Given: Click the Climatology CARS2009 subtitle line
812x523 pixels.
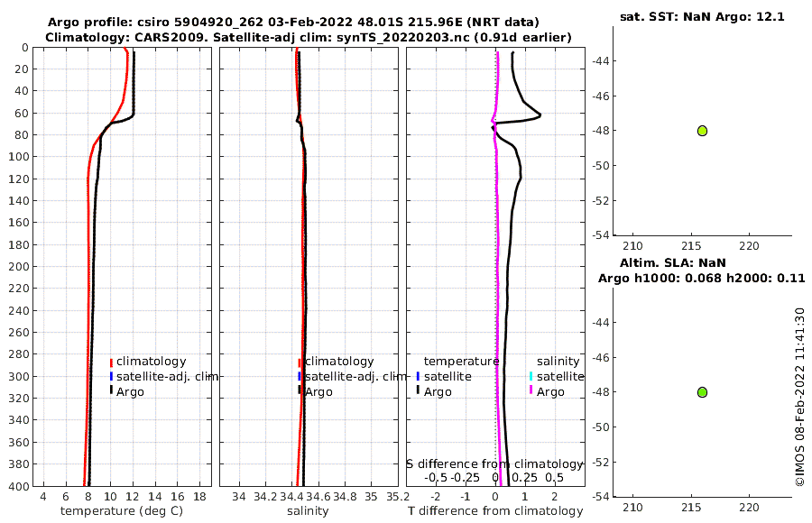Looking at the screenshot, I should (309, 37).
